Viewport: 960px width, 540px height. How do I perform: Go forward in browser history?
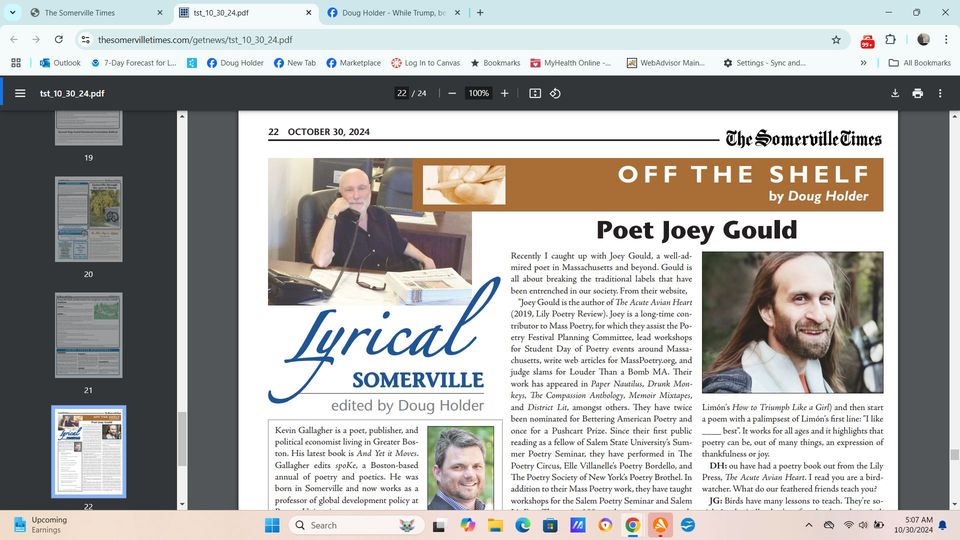coord(36,39)
